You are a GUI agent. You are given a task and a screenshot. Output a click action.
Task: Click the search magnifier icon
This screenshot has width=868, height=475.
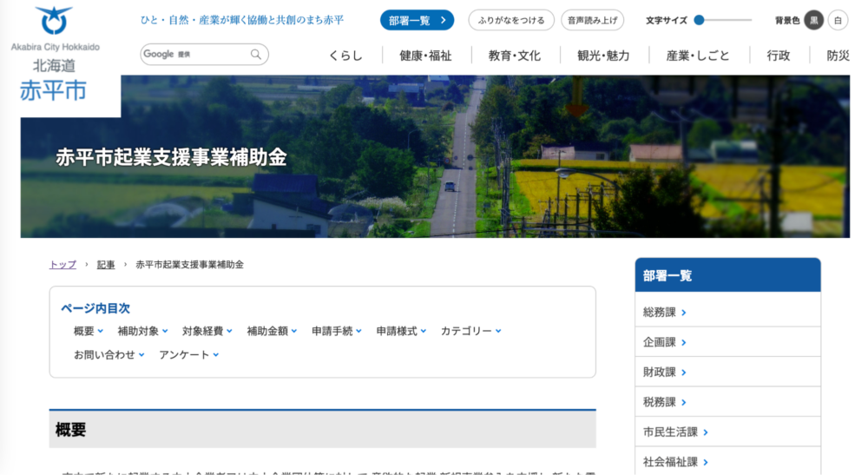click(256, 54)
